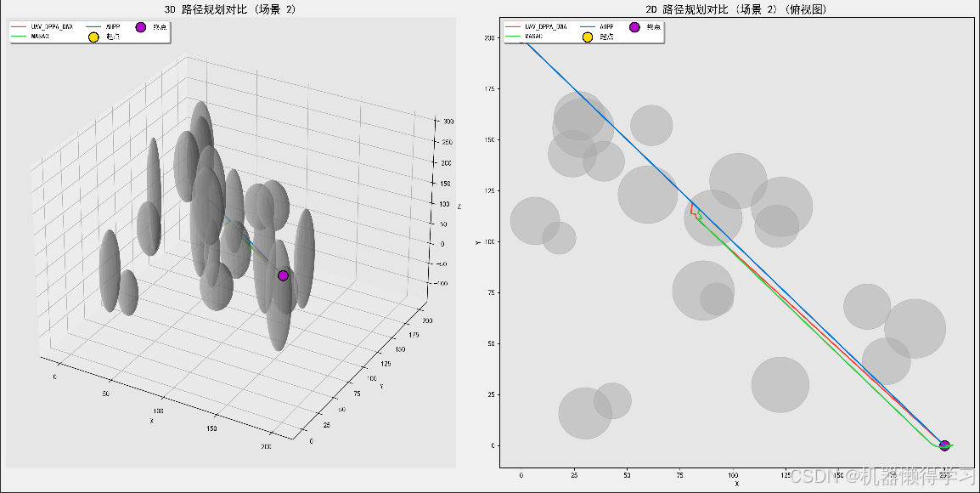Click the red path detour near obstacle in 2D plot
The image size is (980, 493).
(695, 212)
